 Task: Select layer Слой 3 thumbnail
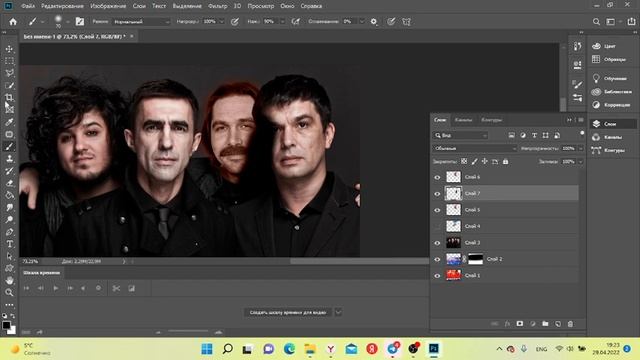453,243
